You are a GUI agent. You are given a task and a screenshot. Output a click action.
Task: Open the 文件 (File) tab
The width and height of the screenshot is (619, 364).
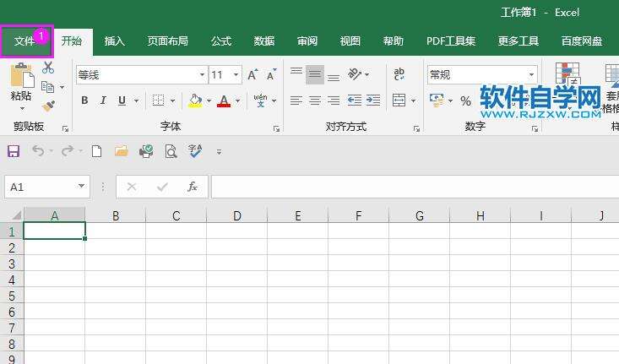[24, 41]
